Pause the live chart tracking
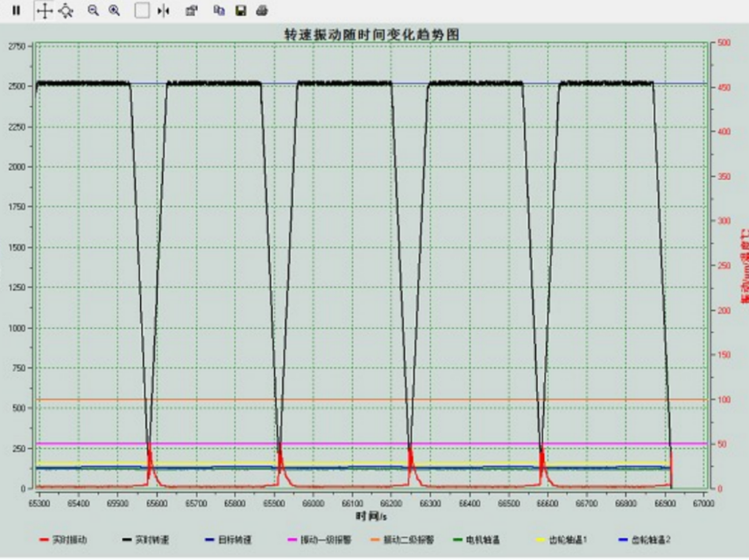 pyautogui.click(x=16, y=11)
